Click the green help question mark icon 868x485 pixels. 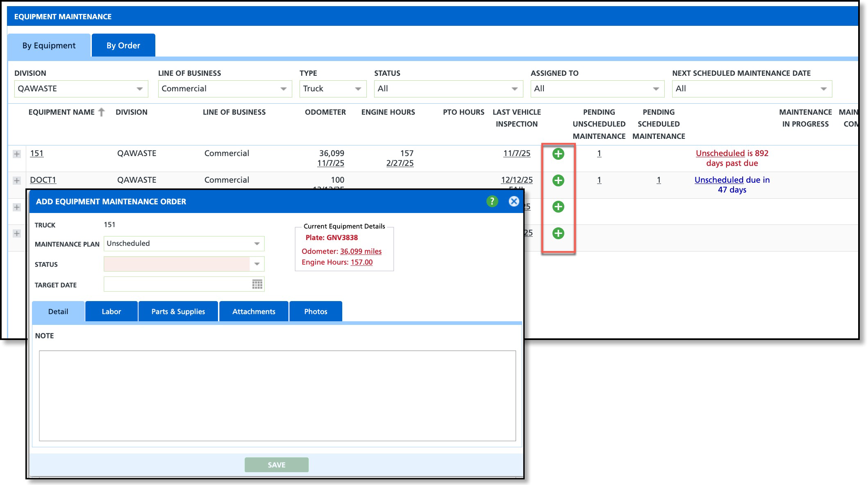[x=492, y=201]
